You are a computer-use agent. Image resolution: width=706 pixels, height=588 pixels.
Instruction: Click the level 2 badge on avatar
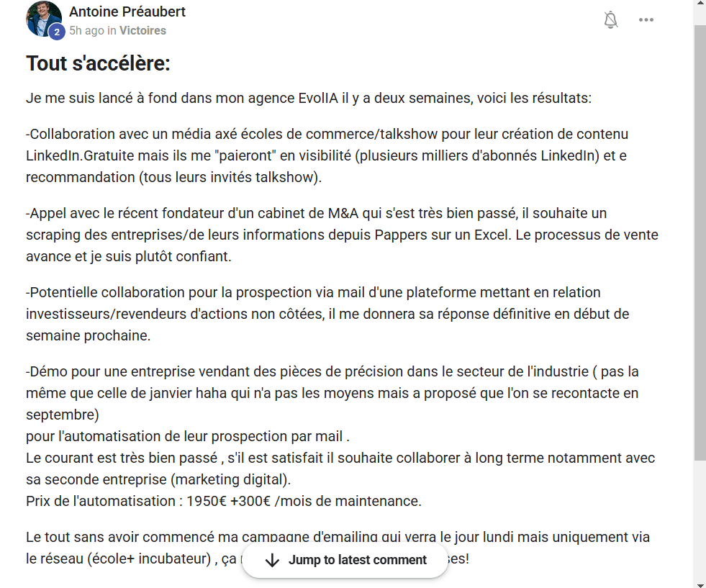(x=57, y=32)
